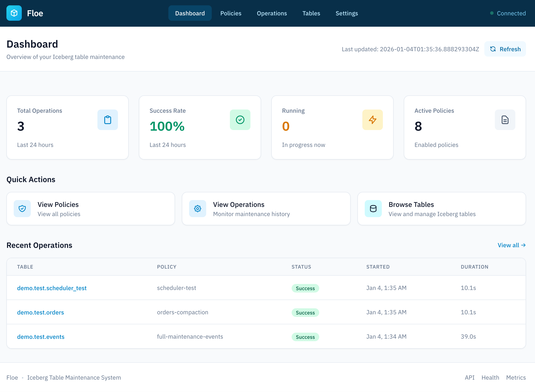Navigate to Tables in the top menu
Image resolution: width=535 pixels, height=392 pixels.
pyautogui.click(x=311, y=13)
